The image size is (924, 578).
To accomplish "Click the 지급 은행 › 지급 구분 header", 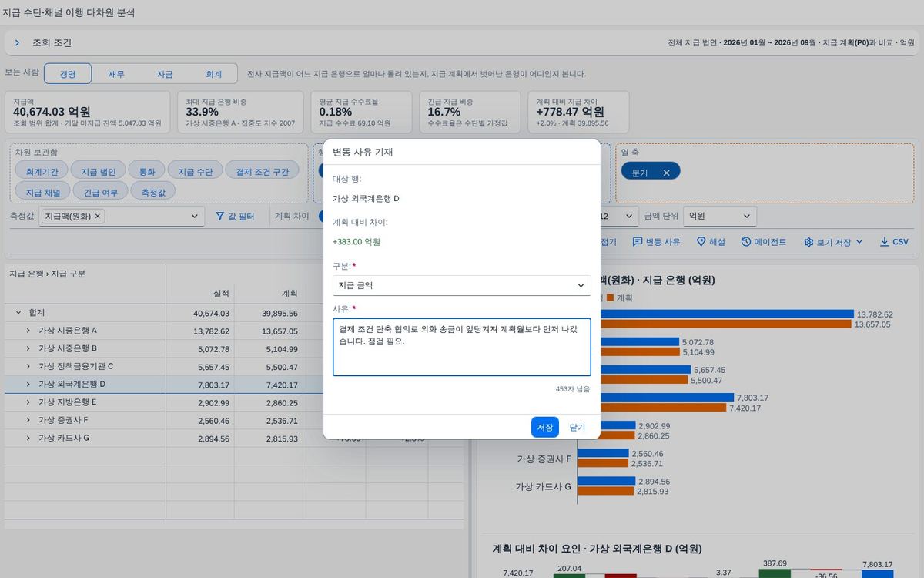I will click(x=48, y=274).
